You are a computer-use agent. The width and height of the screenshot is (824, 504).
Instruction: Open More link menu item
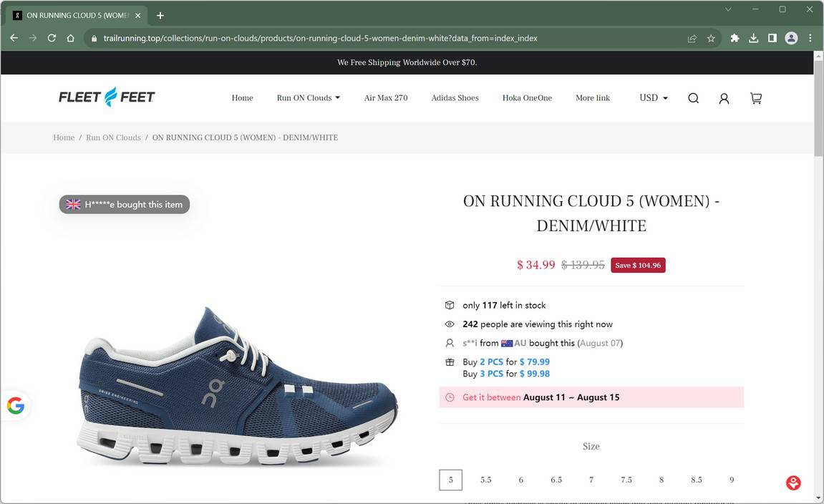pyautogui.click(x=593, y=98)
